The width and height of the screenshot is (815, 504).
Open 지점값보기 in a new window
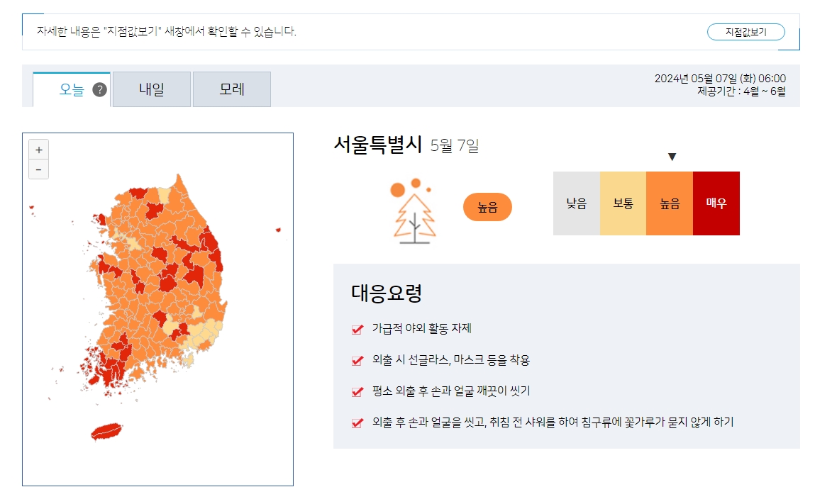tap(745, 32)
